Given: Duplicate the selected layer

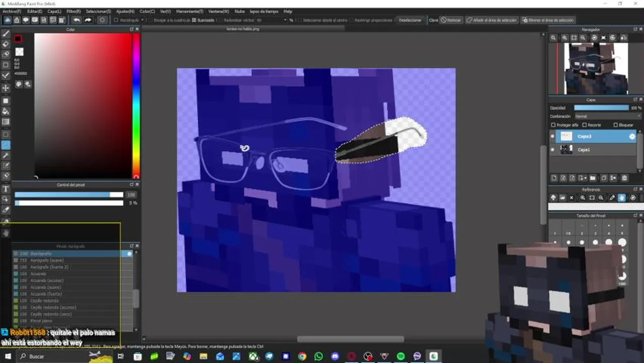Looking at the screenshot, I should tap(604, 178).
